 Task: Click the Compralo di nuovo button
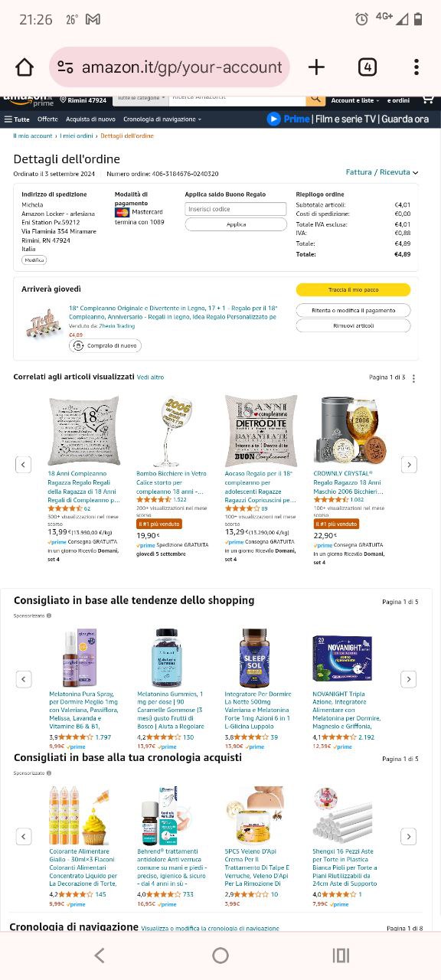[105, 346]
